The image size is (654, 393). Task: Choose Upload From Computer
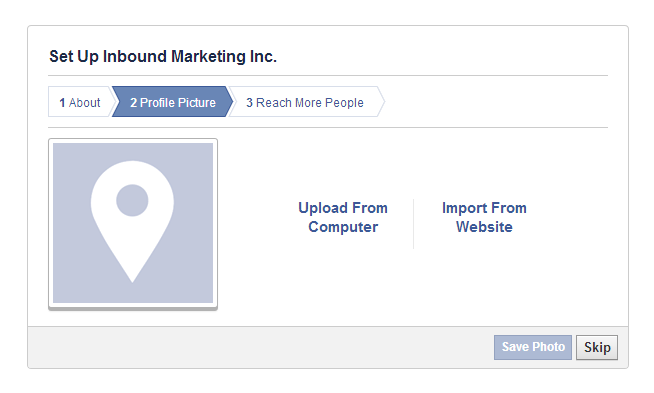pyautogui.click(x=343, y=217)
